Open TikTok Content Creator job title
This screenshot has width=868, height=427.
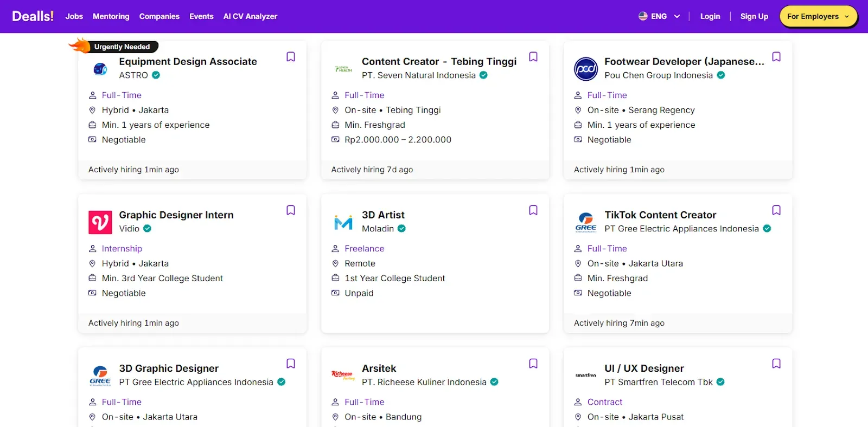660,215
